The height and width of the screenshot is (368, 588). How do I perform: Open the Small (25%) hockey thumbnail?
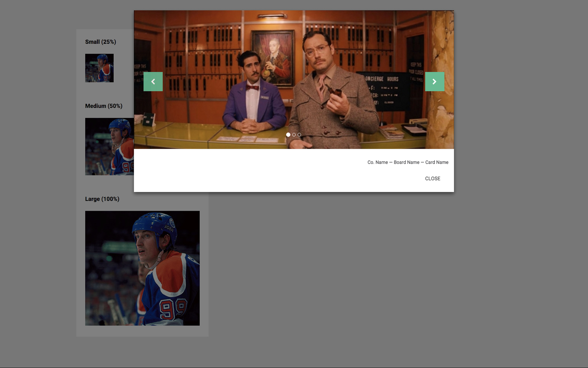pyautogui.click(x=99, y=68)
